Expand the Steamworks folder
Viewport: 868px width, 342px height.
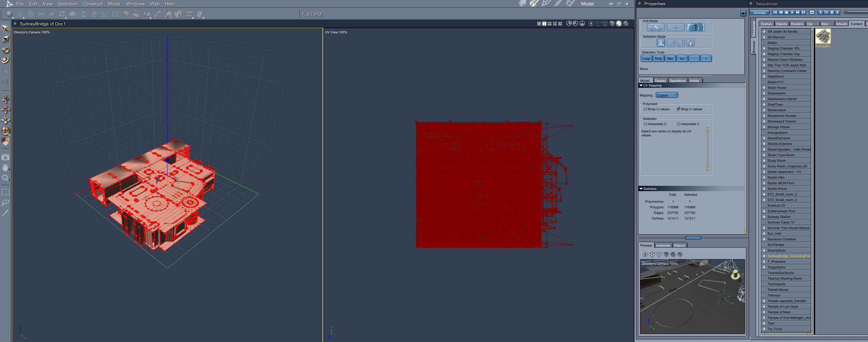pos(764,93)
